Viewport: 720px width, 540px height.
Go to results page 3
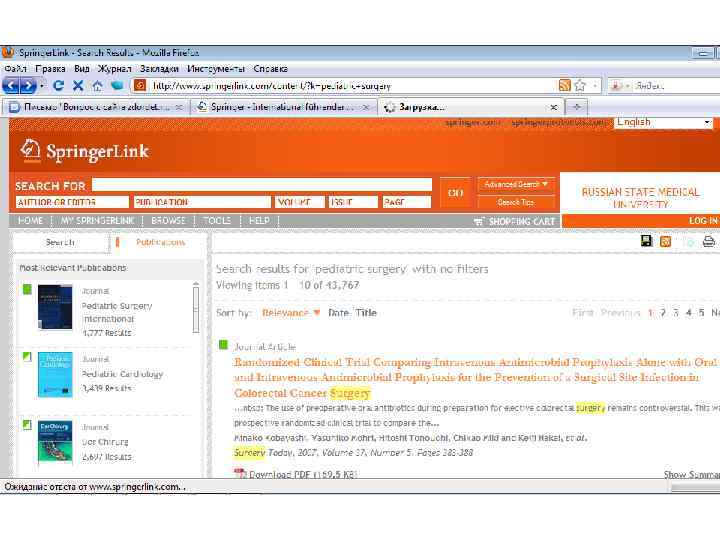(675, 313)
